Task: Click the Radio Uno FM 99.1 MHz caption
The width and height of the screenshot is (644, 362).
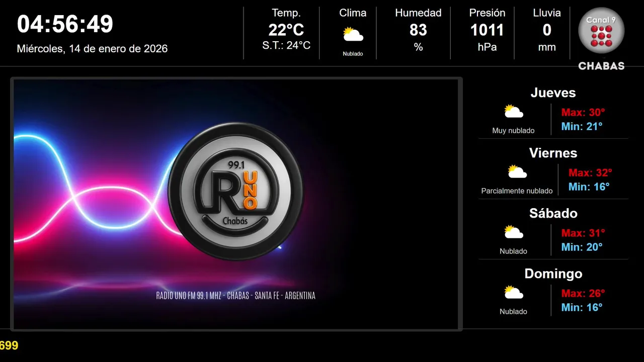Action: (236, 296)
